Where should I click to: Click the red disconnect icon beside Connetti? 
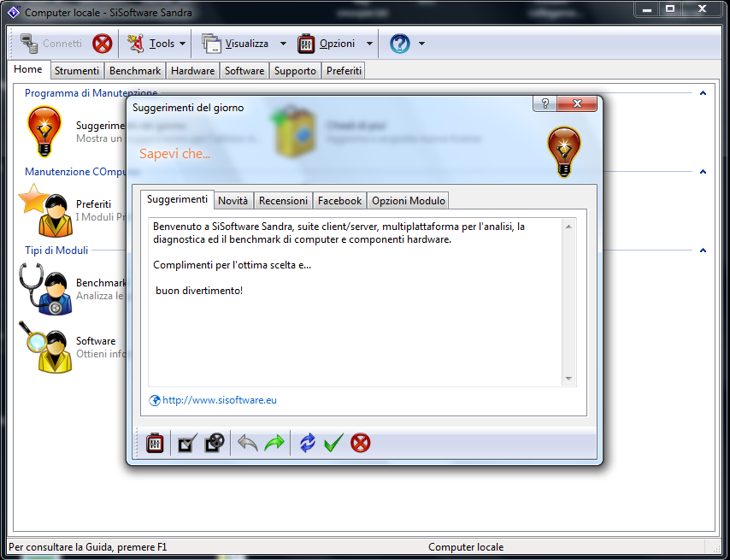click(x=102, y=44)
